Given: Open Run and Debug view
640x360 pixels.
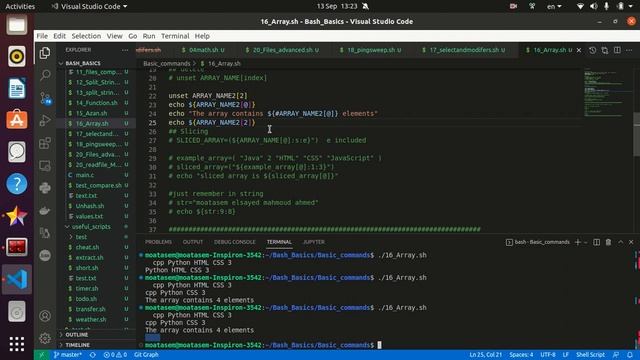Looking at the screenshot, I should click(45, 120).
